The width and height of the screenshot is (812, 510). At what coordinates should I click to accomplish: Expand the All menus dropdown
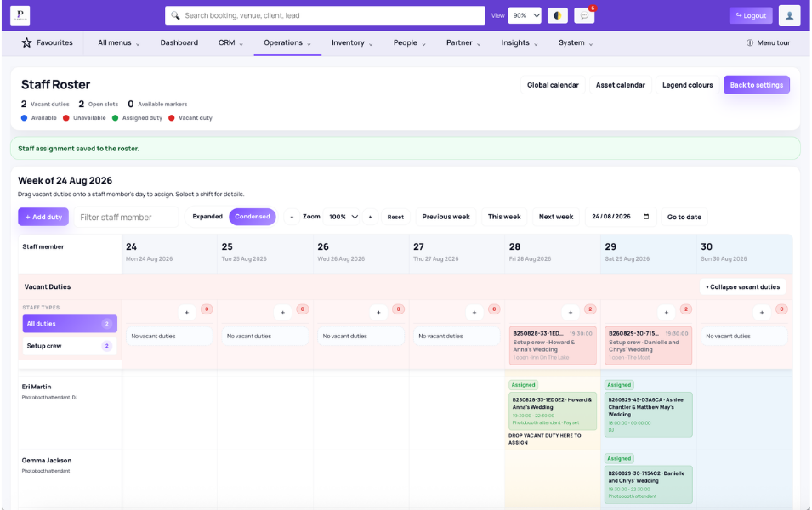click(118, 43)
